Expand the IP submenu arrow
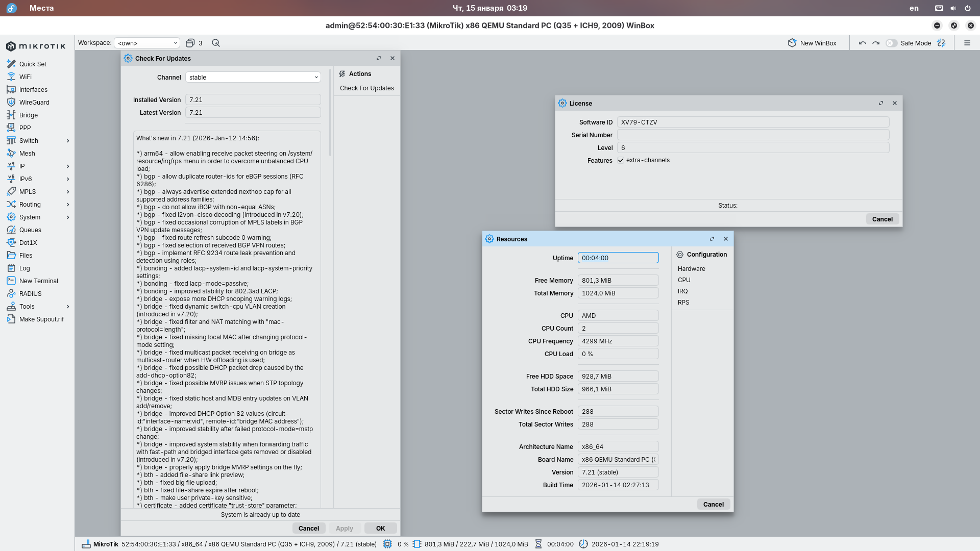The width and height of the screenshot is (980, 551). [68, 166]
